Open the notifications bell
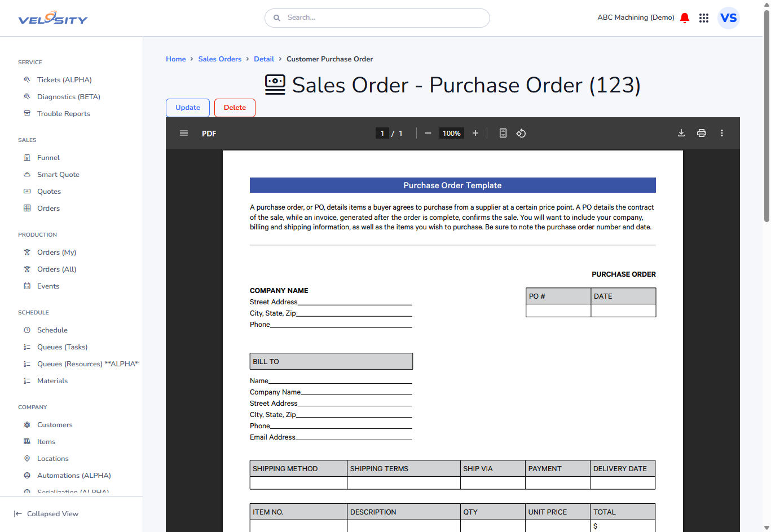Image resolution: width=771 pixels, height=532 pixels. (x=685, y=18)
